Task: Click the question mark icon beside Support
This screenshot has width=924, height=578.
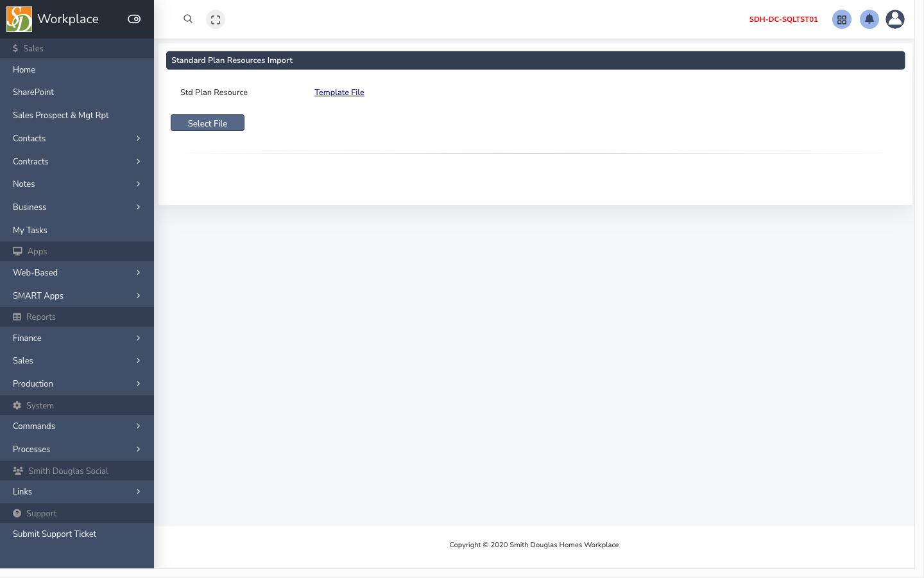Action: [17, 513]
